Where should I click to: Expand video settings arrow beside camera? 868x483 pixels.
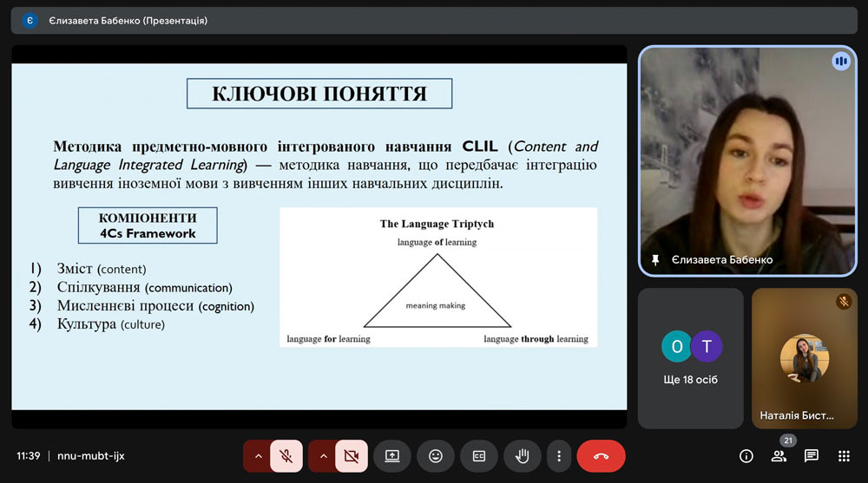(x=323, y=456)
